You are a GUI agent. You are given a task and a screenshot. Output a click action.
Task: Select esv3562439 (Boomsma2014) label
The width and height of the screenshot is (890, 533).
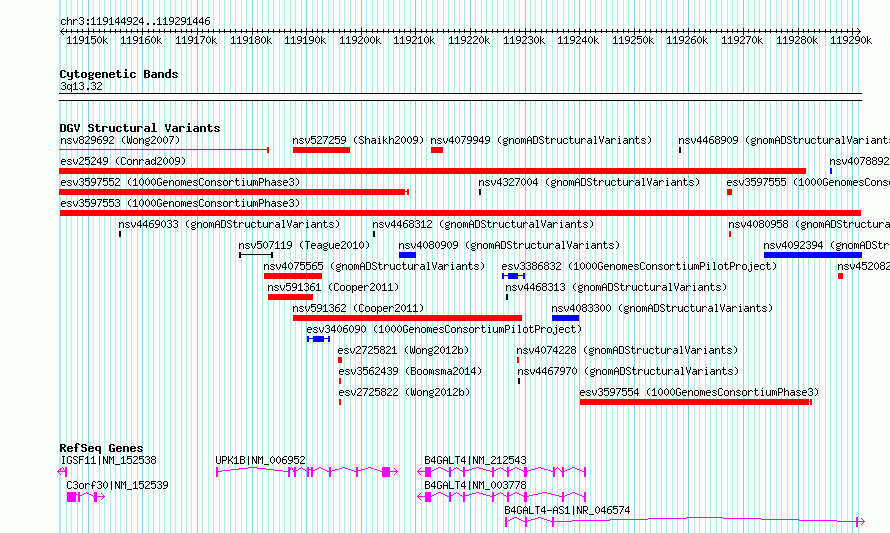tap(410, 371)
